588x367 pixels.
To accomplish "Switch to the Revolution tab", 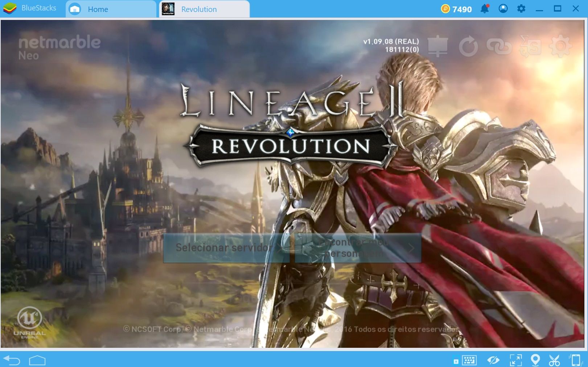I will click(x=205, y=9).
